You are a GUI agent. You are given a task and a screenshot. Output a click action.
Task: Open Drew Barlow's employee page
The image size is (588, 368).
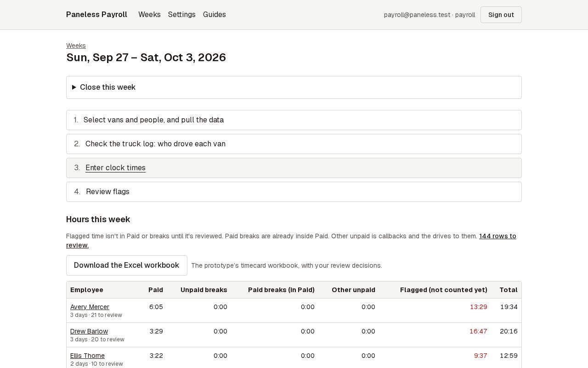click(x=89, y=331)
